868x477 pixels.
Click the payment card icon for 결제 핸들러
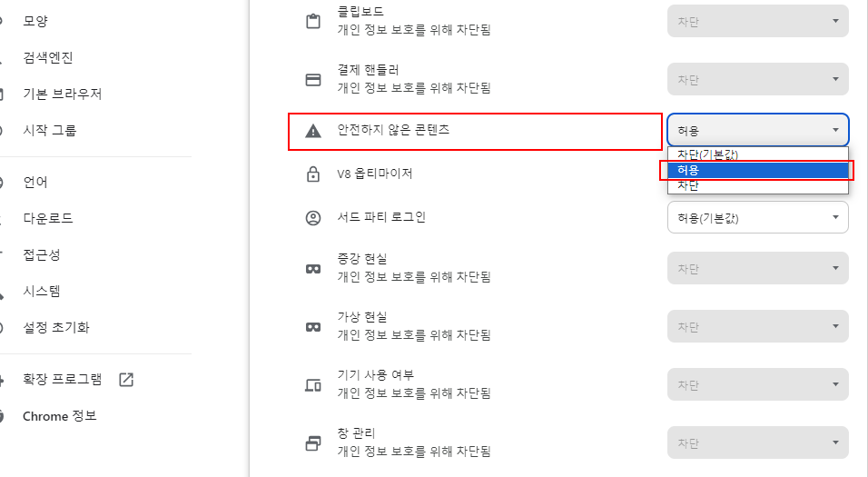pyautogui.click(x=313, y=80)
